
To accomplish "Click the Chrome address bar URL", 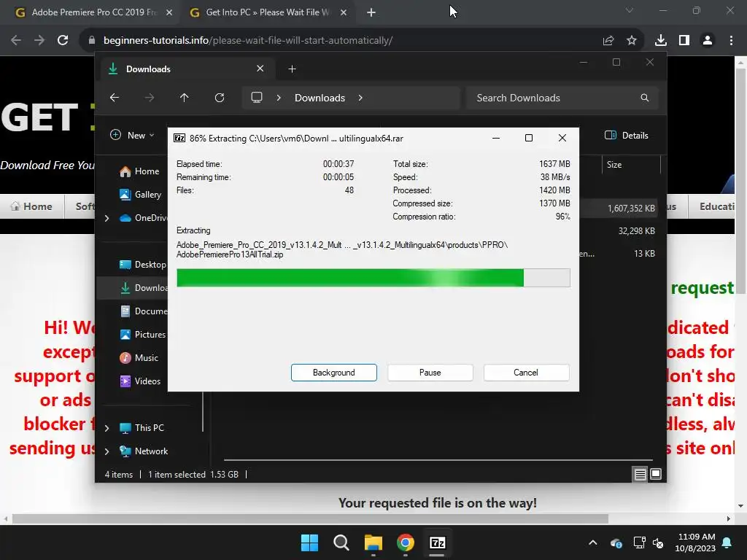I will click(x=248, y=41).
